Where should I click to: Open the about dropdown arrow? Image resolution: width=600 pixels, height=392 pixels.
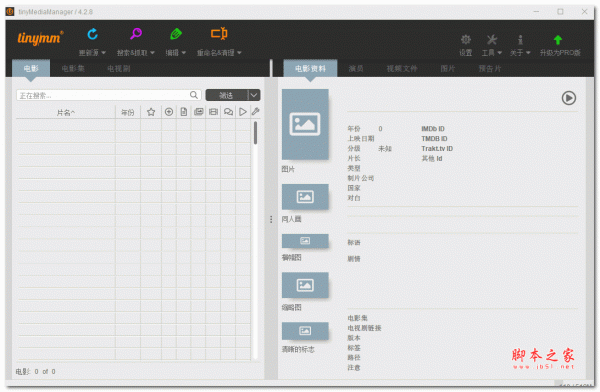click(x=528, y=53)
